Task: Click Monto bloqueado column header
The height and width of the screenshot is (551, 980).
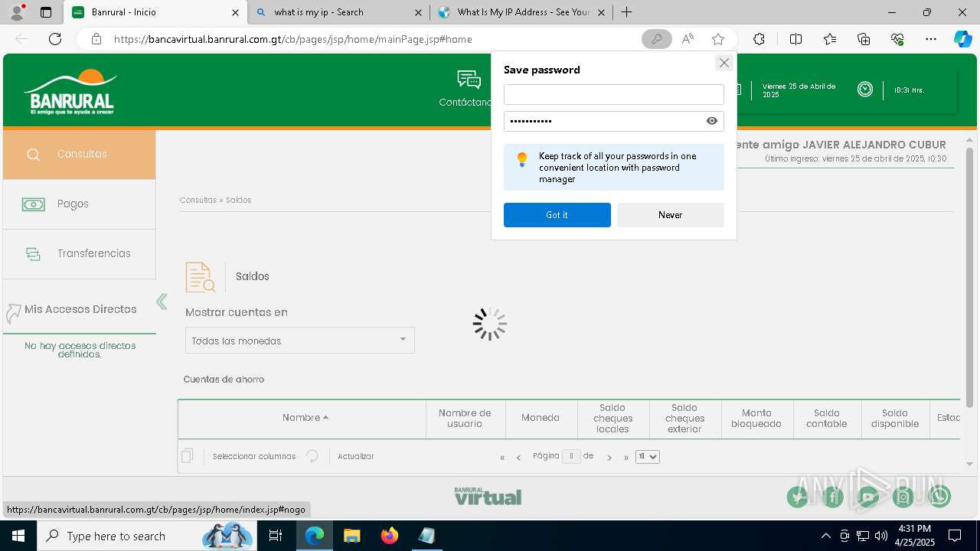Action: point(756,419)
